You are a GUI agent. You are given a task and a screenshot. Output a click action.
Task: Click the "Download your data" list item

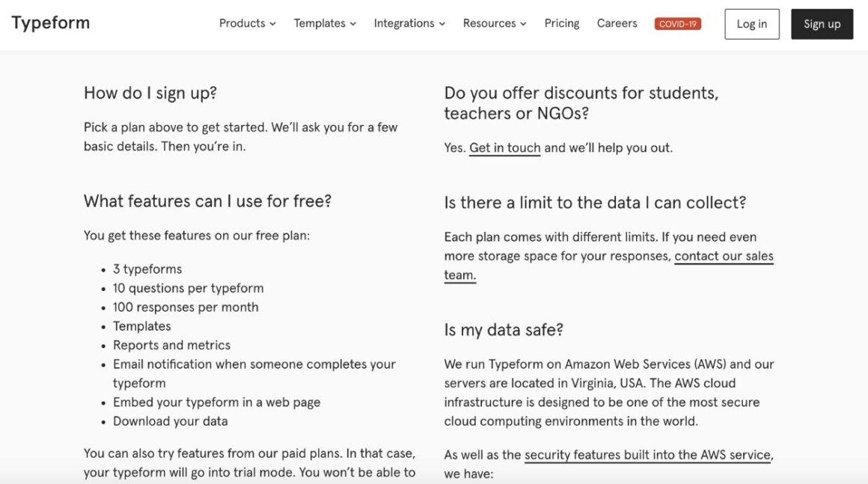point(171,421)
